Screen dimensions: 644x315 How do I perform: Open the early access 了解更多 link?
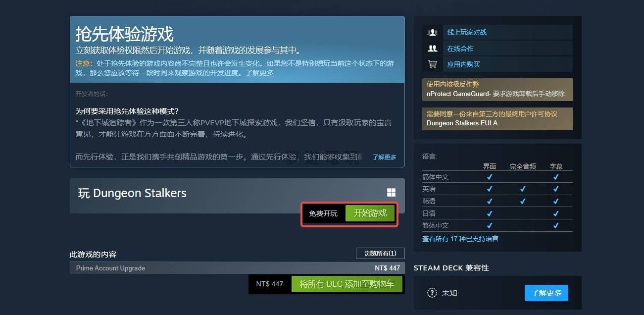pyautogui.click(x=259, y=73)
